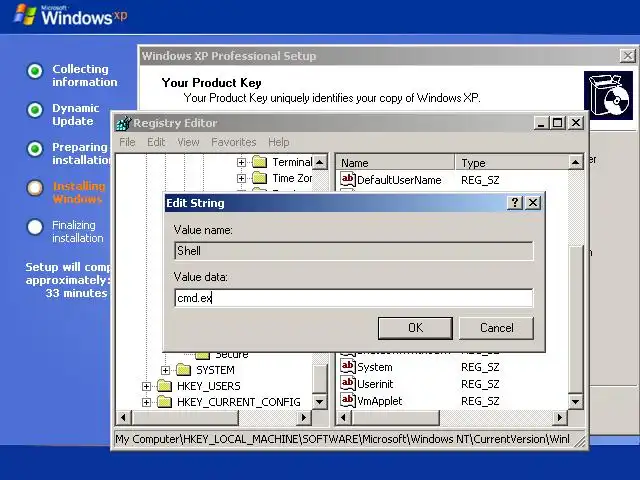Cancel the Edit String dialog
Image resolution: width=640 pixels, height=480 pixels.
click(x=496, y=328)
